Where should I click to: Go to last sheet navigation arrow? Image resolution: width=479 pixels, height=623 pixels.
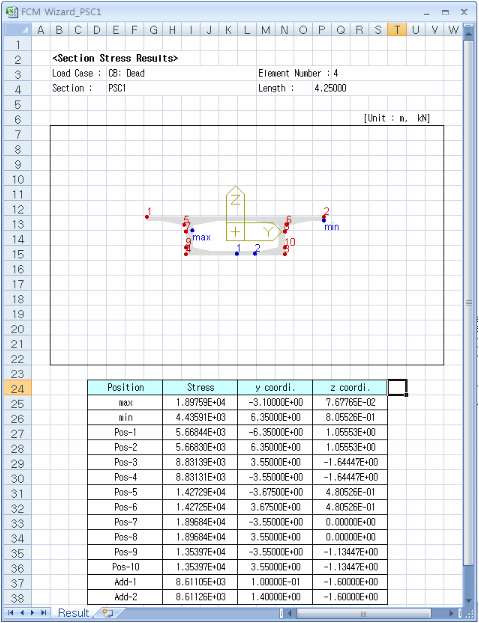[43, 613]
